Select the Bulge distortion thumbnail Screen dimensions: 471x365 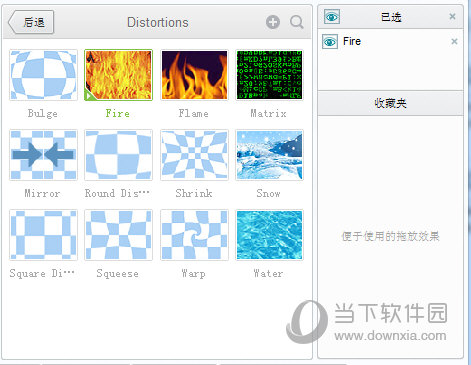pos(43,75)
